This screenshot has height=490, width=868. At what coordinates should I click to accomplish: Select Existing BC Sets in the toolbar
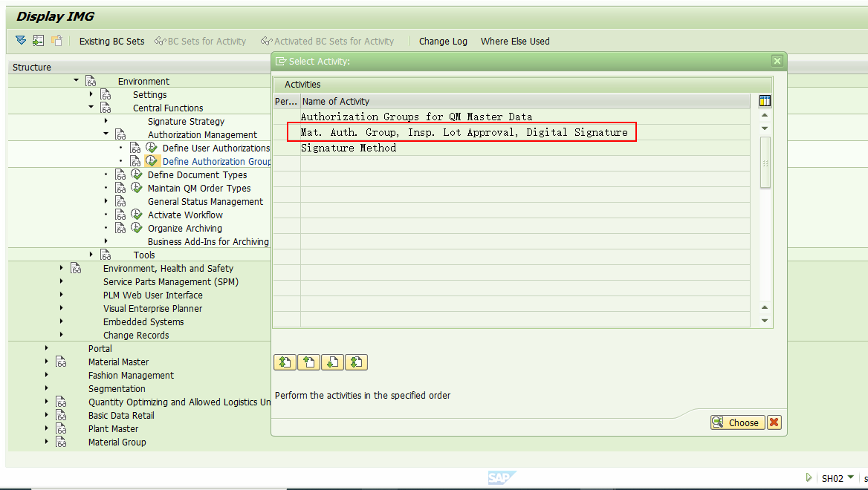[111, 41]
